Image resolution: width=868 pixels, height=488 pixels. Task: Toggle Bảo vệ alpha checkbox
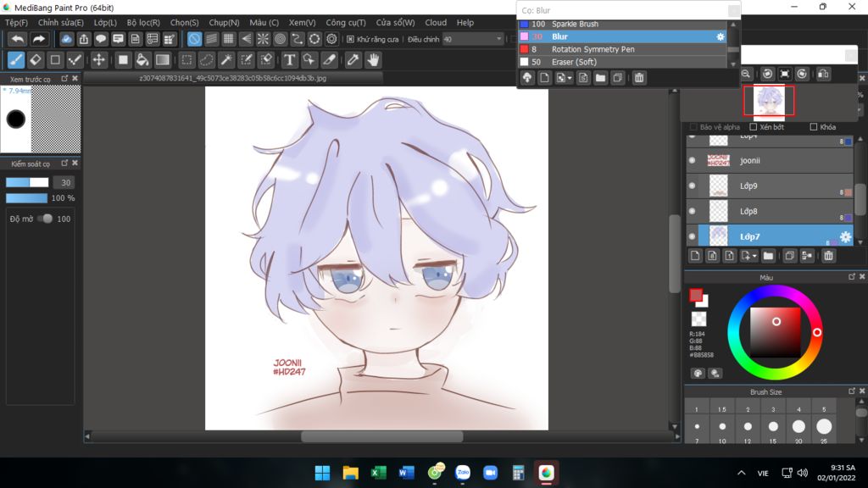[x=693, y=127]
